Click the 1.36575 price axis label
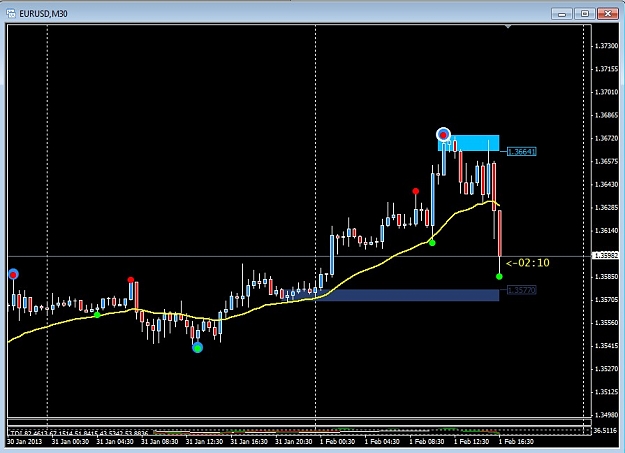 (606, 162)
